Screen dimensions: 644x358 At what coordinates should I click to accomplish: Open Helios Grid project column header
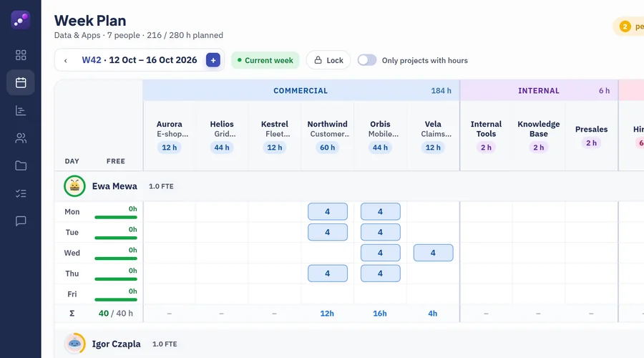222,135
